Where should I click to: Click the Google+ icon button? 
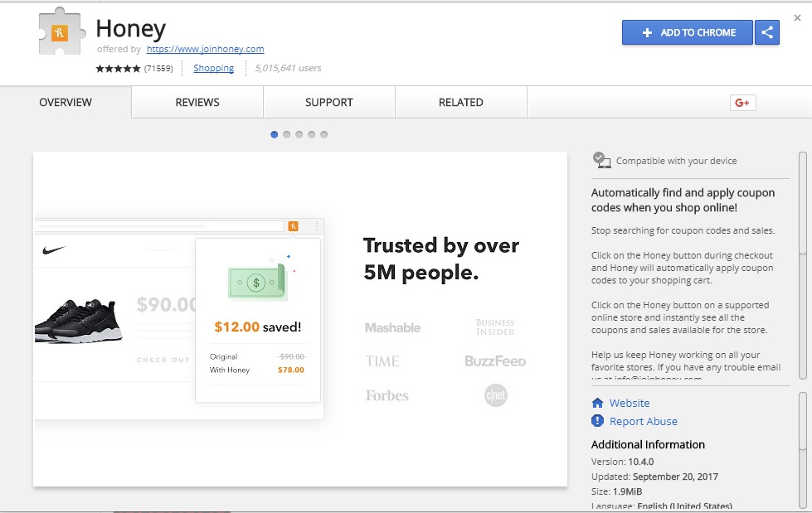tap(742, 103)
